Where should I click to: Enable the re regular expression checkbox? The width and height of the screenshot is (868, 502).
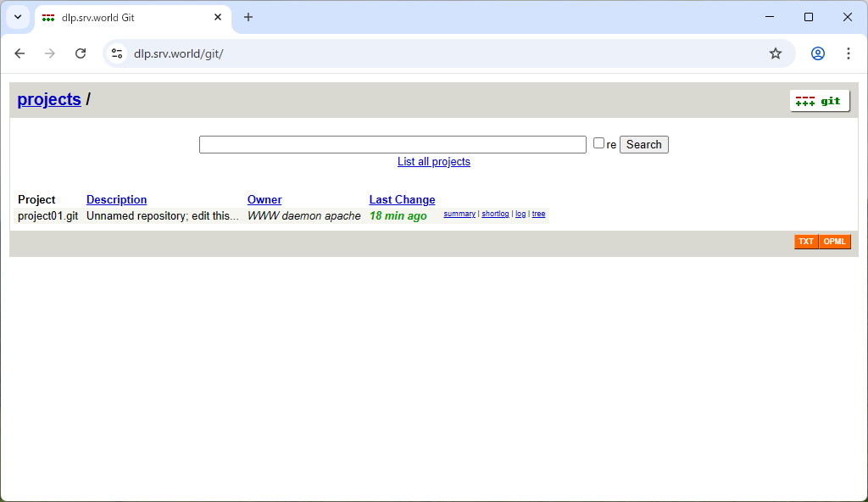[x=598, y=143]
